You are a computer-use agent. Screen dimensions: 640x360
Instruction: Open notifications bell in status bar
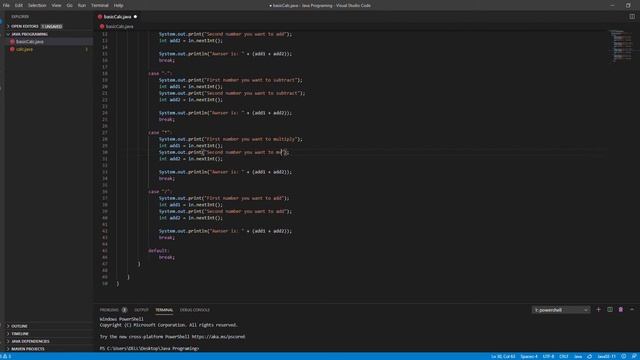coord(634,356)
